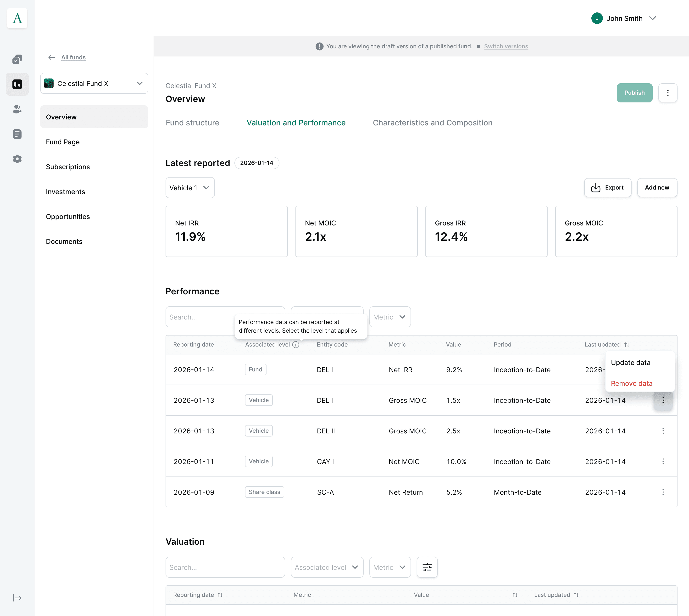Image resolution: width=689 pixels, height=616 pixels.
Task: Click the Net Return metric cell
Action: coord(406,493)
